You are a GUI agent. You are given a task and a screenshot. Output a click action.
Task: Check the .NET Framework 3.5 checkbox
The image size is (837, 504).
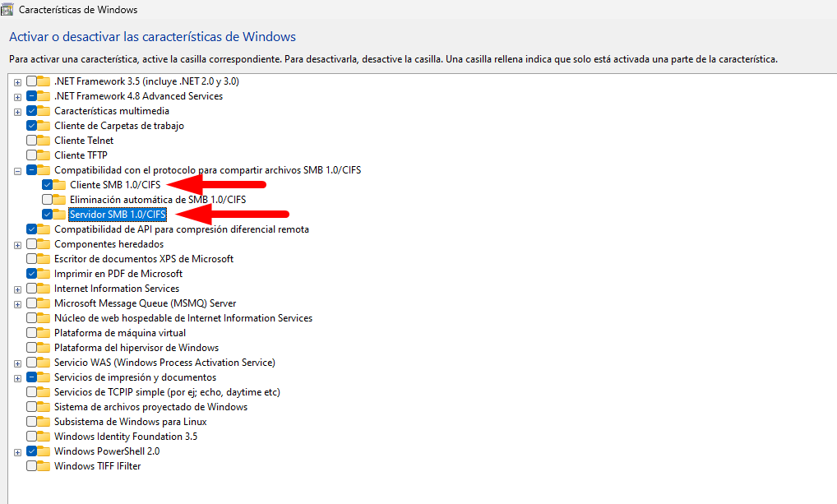coord(31,81)
